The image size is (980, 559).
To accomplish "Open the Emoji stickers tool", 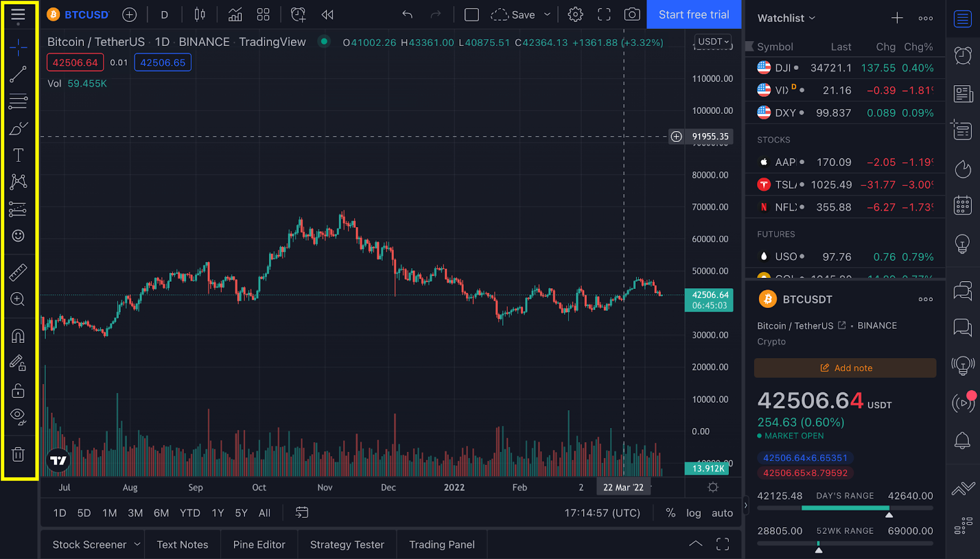I will tap(18, 236).
